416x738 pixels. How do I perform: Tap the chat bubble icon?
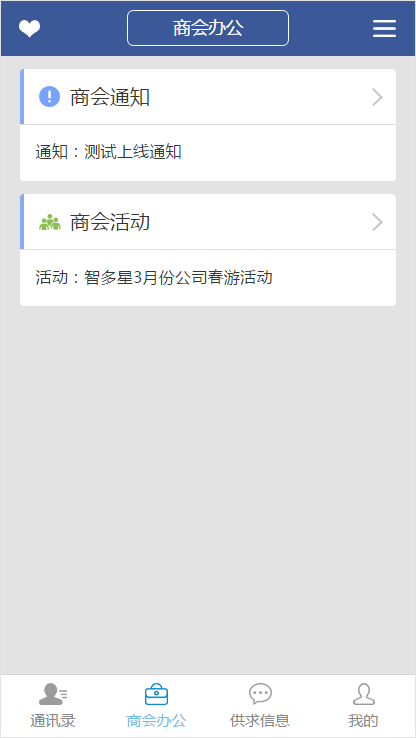click(260, 694)
